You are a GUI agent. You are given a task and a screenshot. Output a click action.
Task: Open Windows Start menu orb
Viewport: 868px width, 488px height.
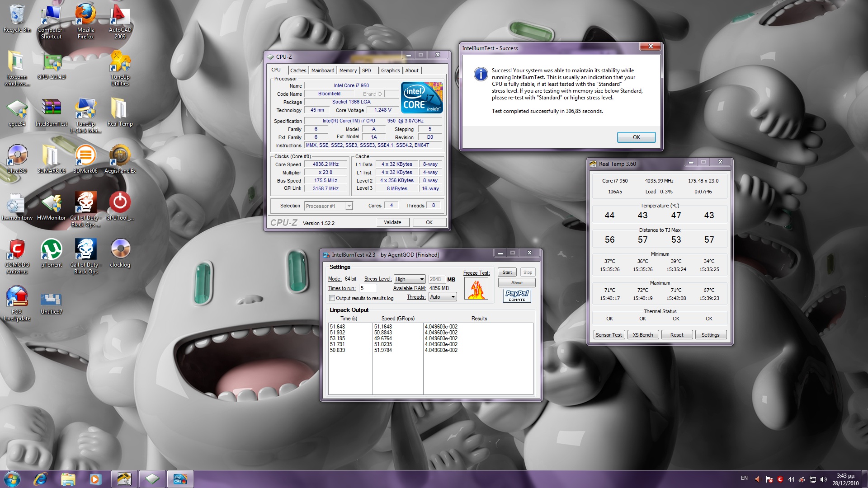pos(12,479)
